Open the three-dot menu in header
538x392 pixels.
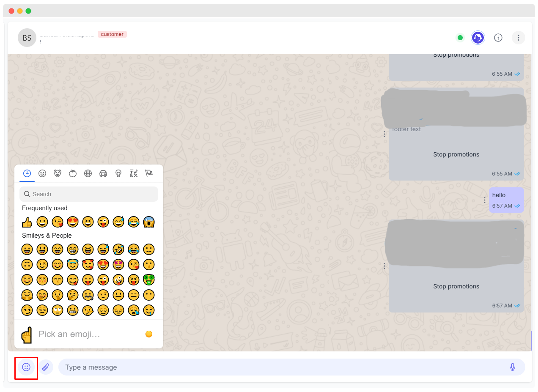click(519, 38)
